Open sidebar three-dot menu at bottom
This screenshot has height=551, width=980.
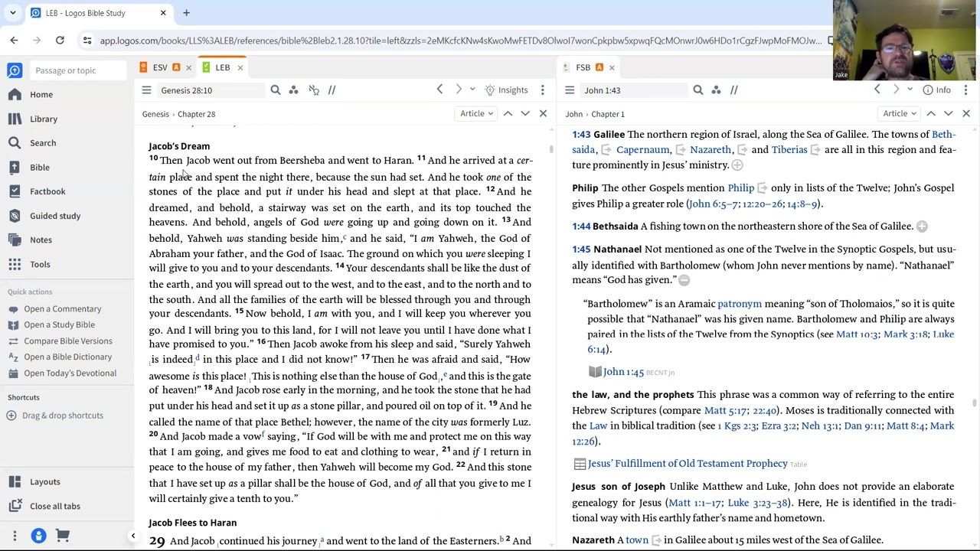[x=15, y=536]
